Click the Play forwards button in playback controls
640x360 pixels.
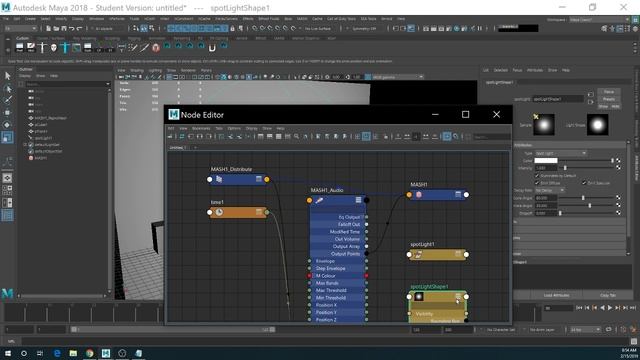pos(610,308)
